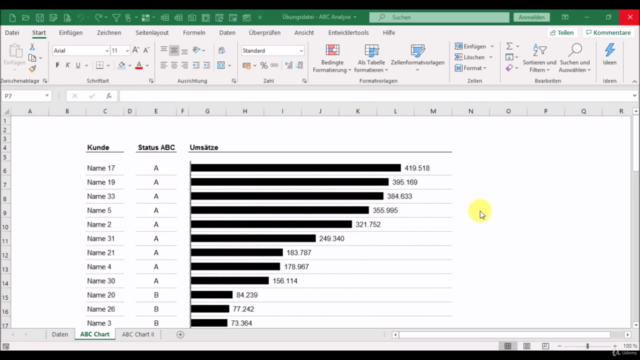Switch to the Daten ribbon tab

(227, 33)
